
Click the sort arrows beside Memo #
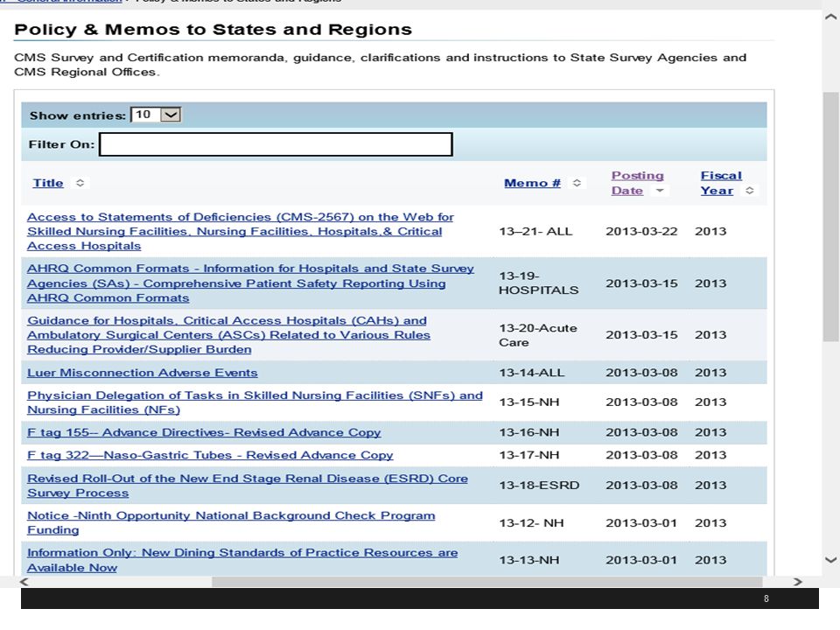[577, 183]
